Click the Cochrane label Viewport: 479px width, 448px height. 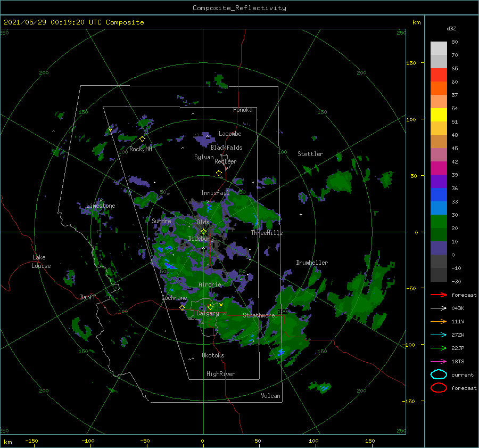pyautogui.click(x=174, y=298)
